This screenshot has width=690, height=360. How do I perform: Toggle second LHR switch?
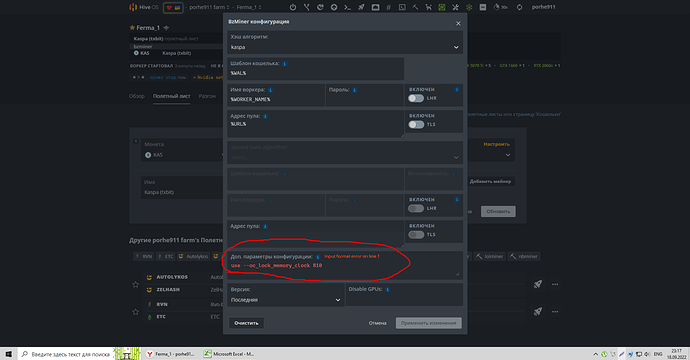(416, 208)
